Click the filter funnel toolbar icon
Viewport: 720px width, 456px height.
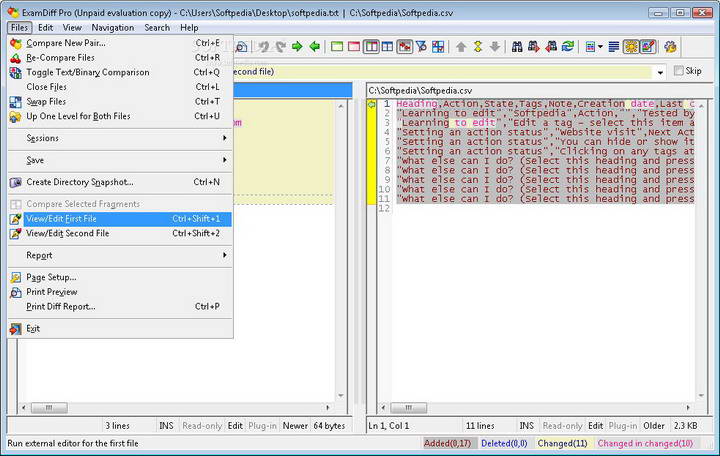point(422,47)
